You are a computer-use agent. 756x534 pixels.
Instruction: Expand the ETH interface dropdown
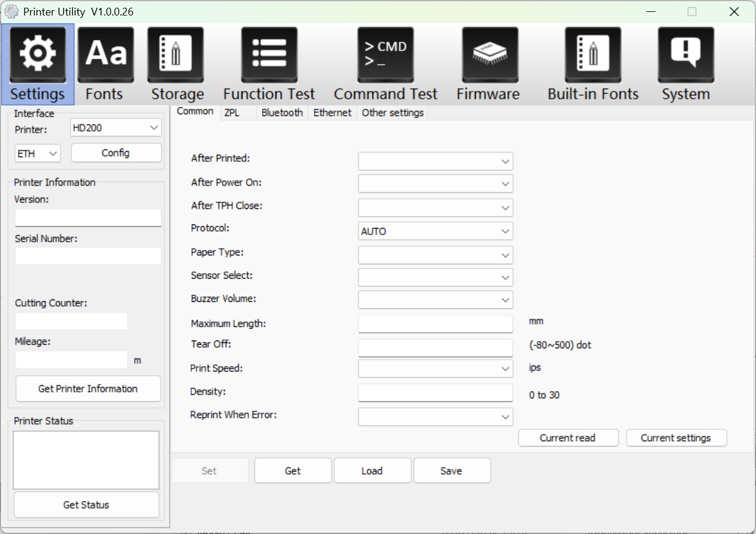38,154
